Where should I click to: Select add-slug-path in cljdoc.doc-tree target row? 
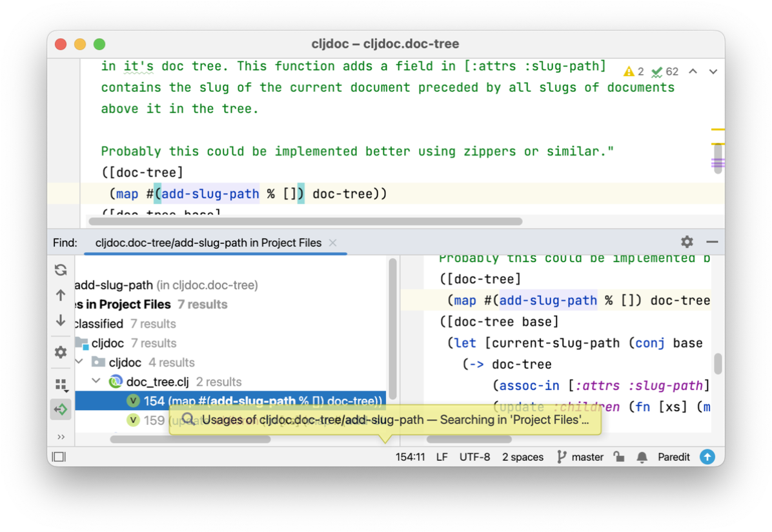click(230, 285)
